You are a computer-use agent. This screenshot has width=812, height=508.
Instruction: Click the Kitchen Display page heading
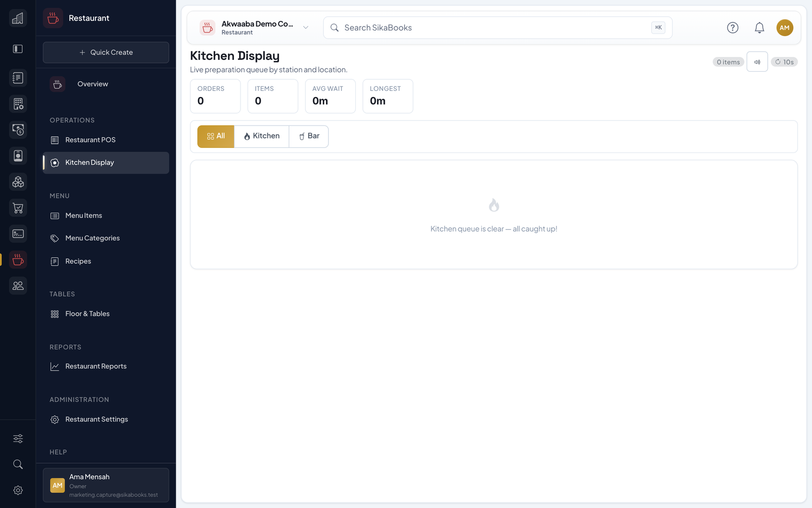coord(235,56)
